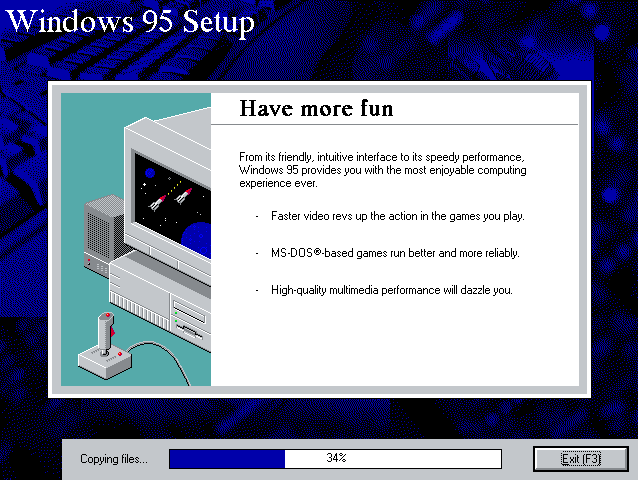Click the Exit (F3) button

[x=580, y=458]
